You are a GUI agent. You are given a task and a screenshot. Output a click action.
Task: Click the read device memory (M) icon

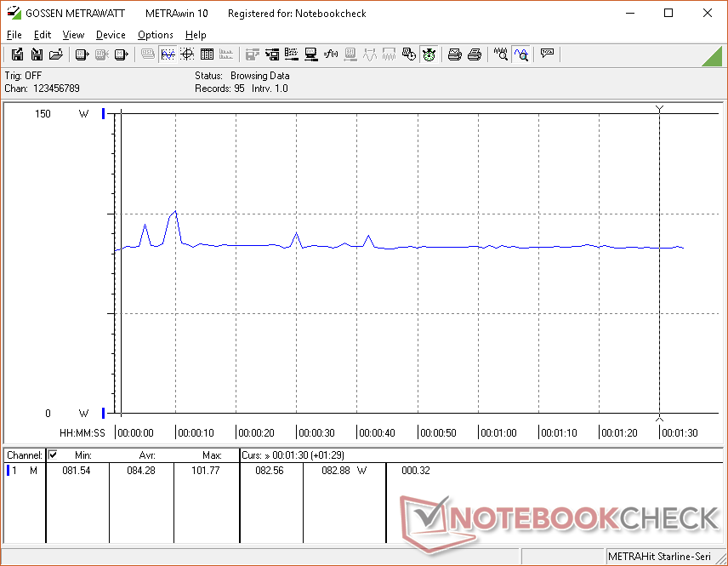click(121, 54)
